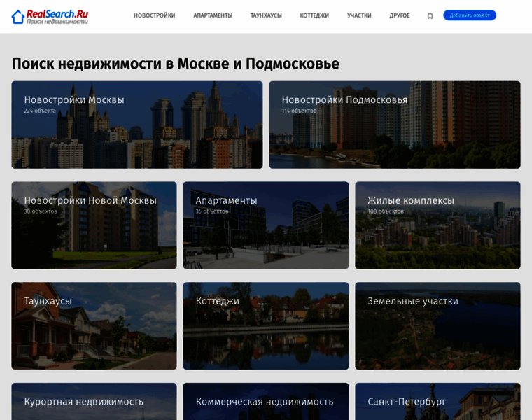
Task: Open the Новостройки Новой Москвы card
Action: [94, 225]
